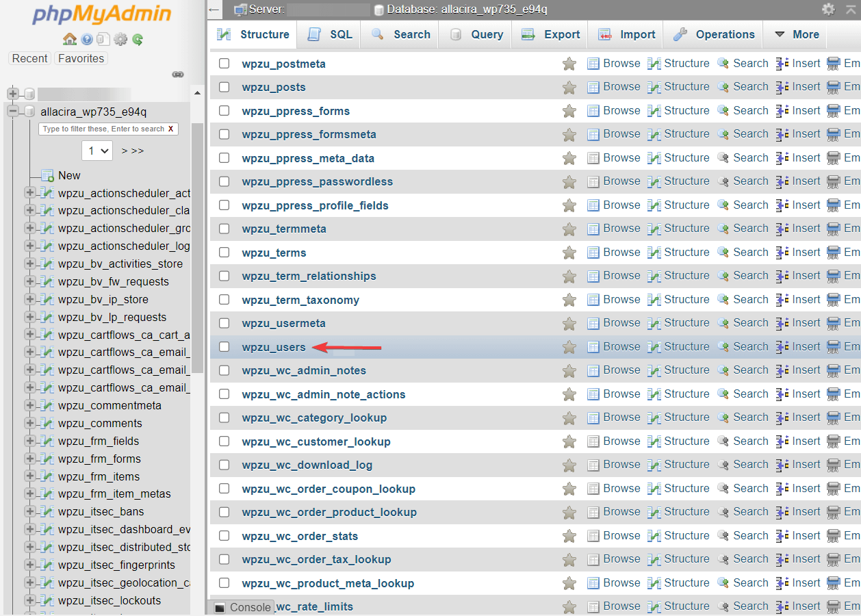Expand wpzu_frm_fields tree node
The width and height of the screenshot is (861, 616).
click(x=29, y=441)
